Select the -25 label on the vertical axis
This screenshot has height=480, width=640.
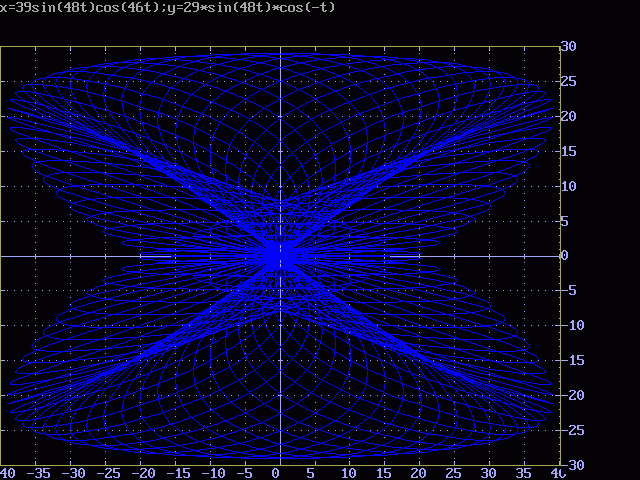[571, 431]
